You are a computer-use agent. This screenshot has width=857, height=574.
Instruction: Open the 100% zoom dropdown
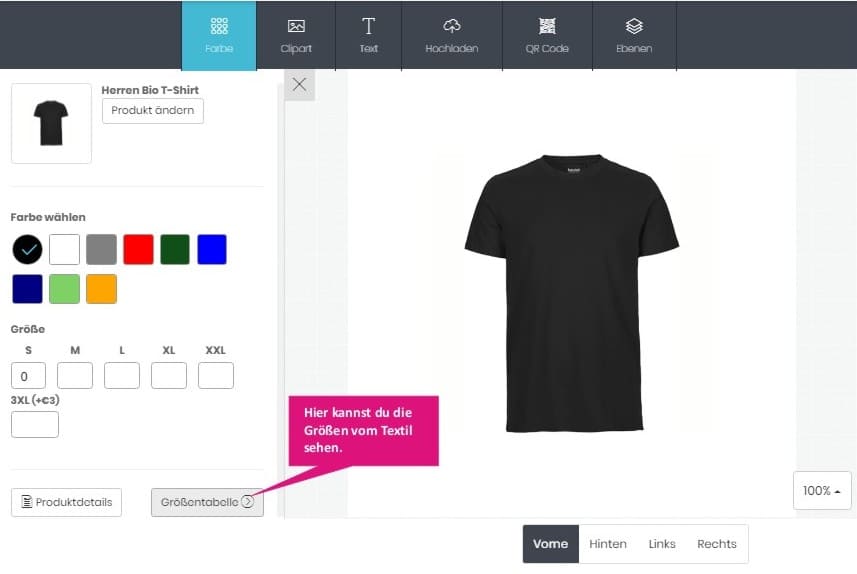point(822,490)
